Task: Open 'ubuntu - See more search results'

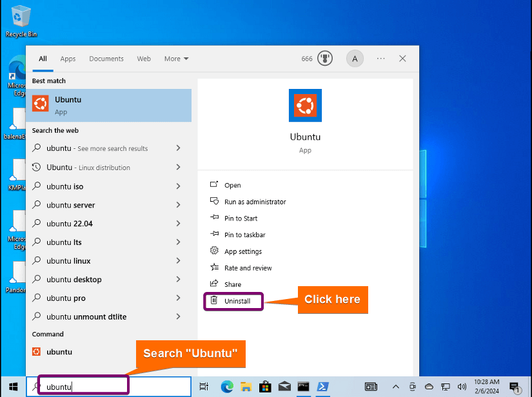Action: (x=97, y=148)
